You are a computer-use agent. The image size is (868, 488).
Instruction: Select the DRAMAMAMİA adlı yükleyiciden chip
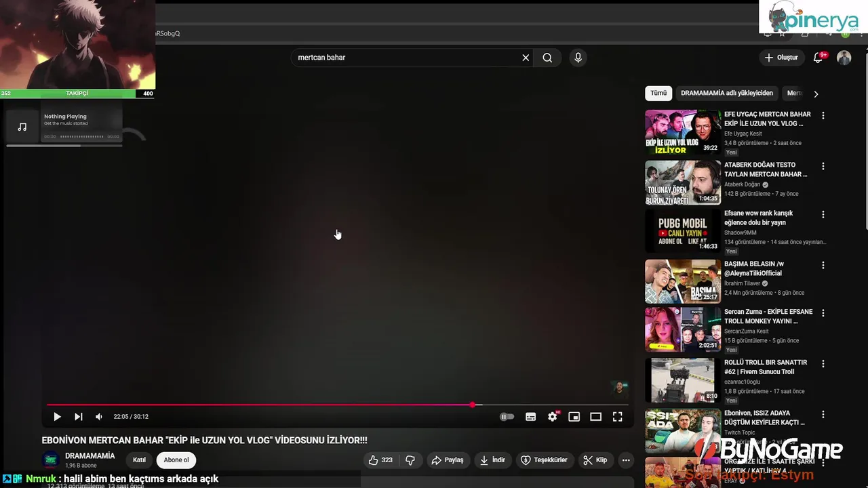[727, 94]
